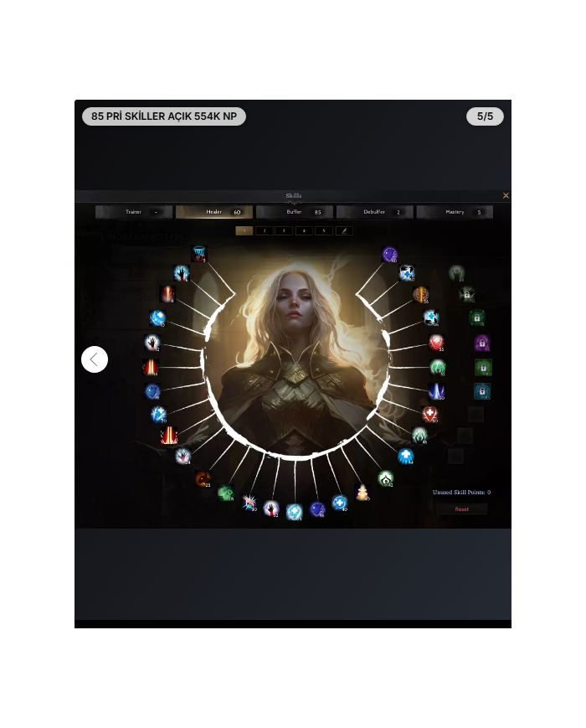Click the pencil edit preset icon
The image size is (586, 728).
pyautogui.click(x=344, y=230)
